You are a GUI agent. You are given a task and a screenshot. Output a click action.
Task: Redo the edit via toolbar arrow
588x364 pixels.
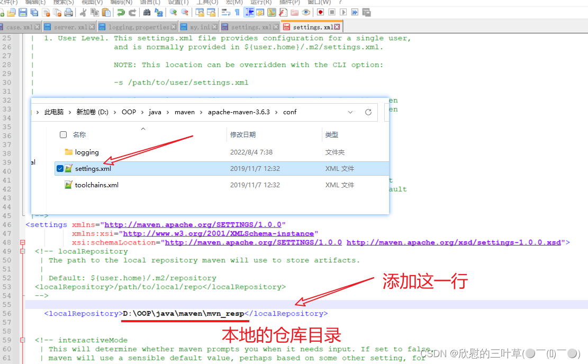click(132, 12)
